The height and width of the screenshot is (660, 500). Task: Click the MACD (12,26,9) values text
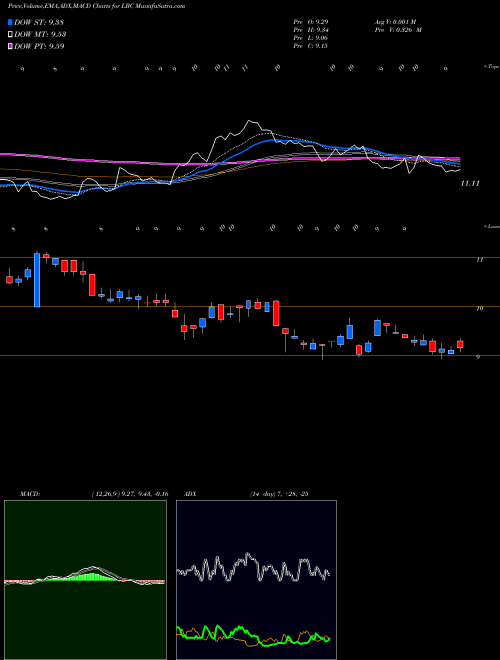click(x=130, y=494)
